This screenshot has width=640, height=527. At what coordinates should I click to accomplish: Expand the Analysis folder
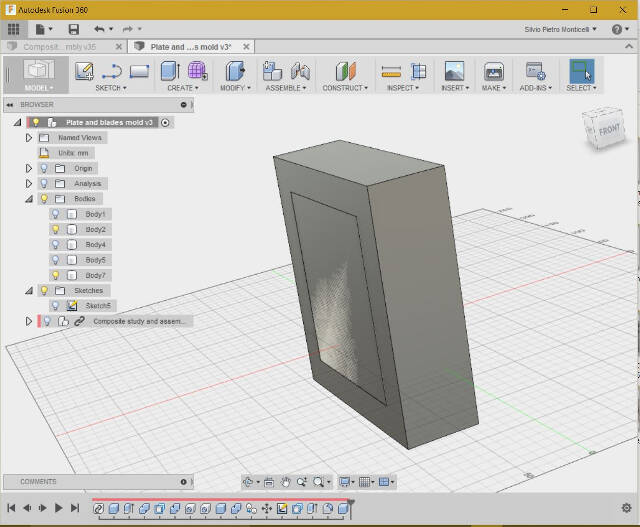tap(29, 183)
